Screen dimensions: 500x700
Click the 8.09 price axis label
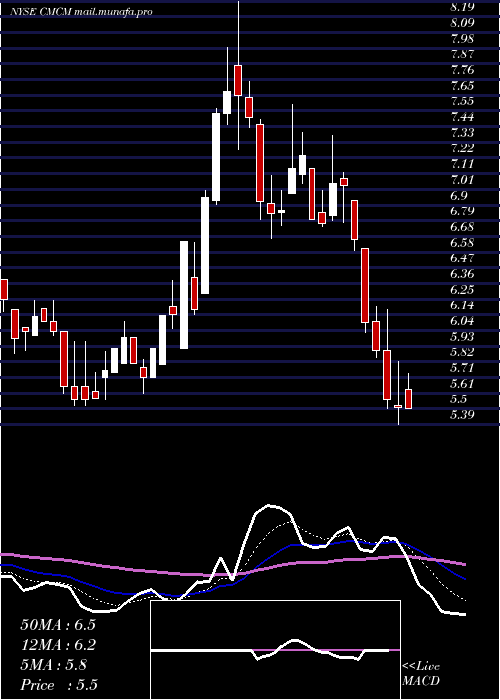[x=462, y=22]
